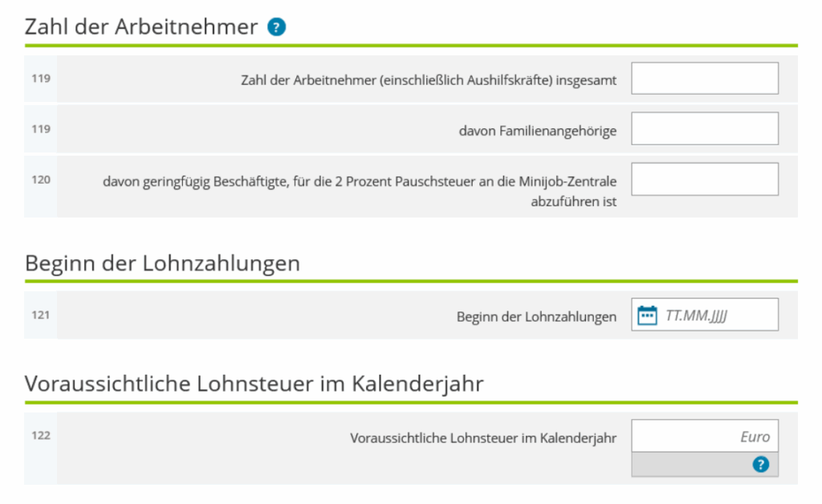Screen dimensions: 822x504
Task: Show help below the Euro field
Action: tap(760, 464)
